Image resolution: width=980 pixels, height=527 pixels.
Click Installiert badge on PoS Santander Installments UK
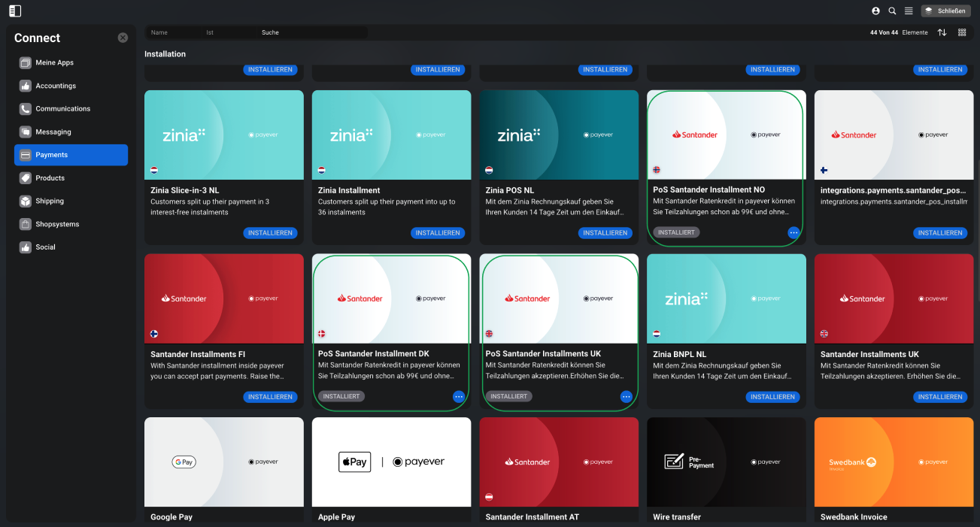[509, 396]
